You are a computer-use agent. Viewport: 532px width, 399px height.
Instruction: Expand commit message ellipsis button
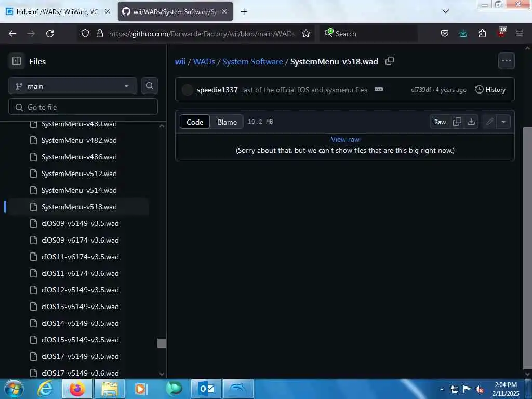click(x=379, y=89)
